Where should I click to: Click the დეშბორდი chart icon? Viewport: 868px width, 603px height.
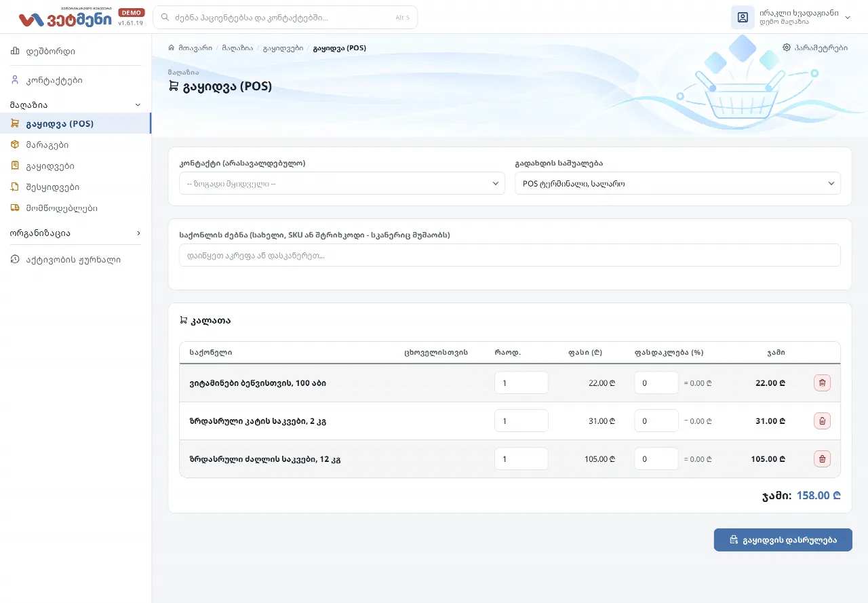tap(15, 51)
